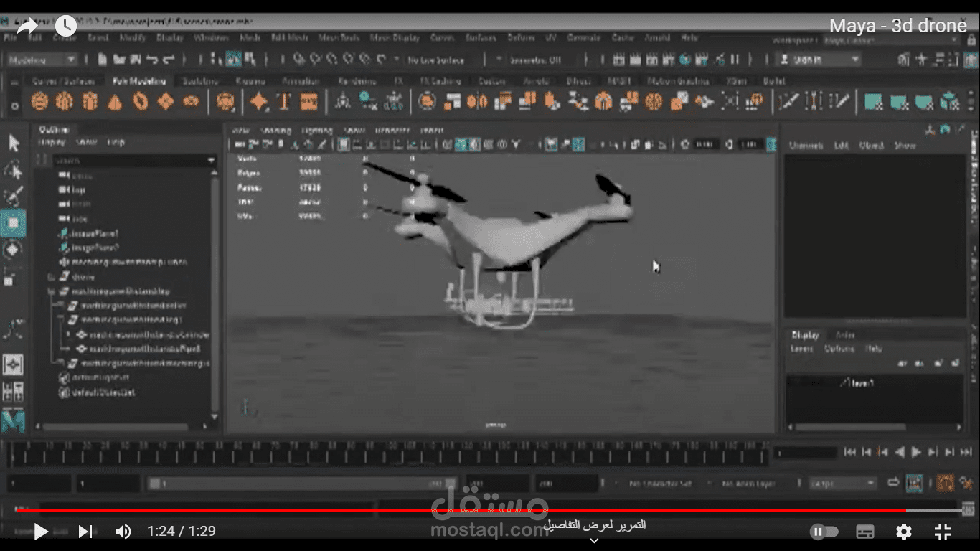Open the Mesh Tools menu
This screenshot has height=551, width=980.
tap(339, 38)
